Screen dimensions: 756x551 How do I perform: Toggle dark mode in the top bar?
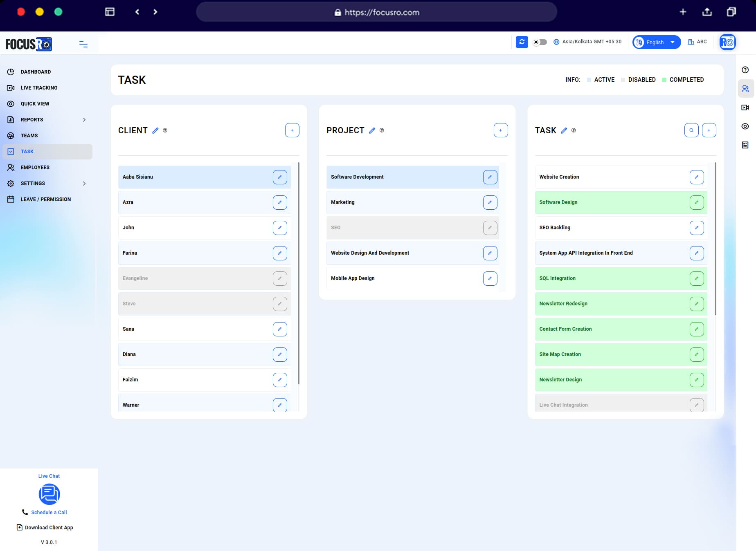540,42
